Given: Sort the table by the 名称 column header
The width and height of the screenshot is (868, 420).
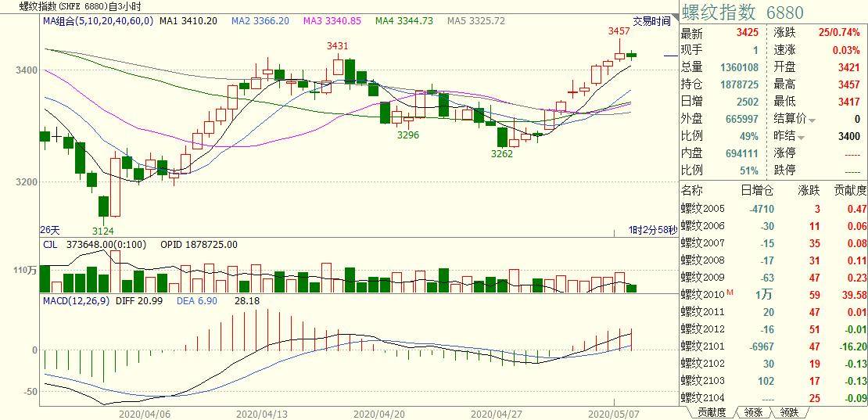Looking at the screenshot, I should tap(691, 191).
